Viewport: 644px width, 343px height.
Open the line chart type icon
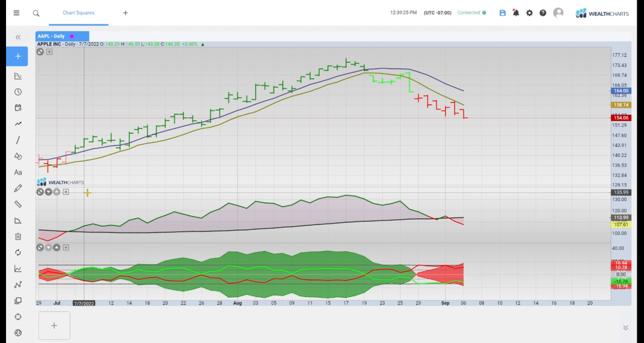(x=18, y=269)
